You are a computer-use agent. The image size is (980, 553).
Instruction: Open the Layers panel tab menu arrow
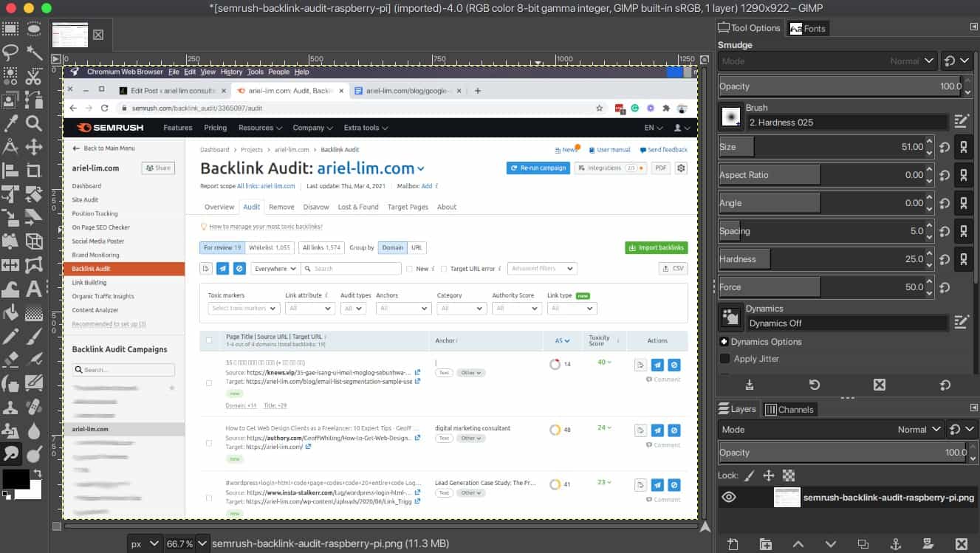(x=973, y=408)
